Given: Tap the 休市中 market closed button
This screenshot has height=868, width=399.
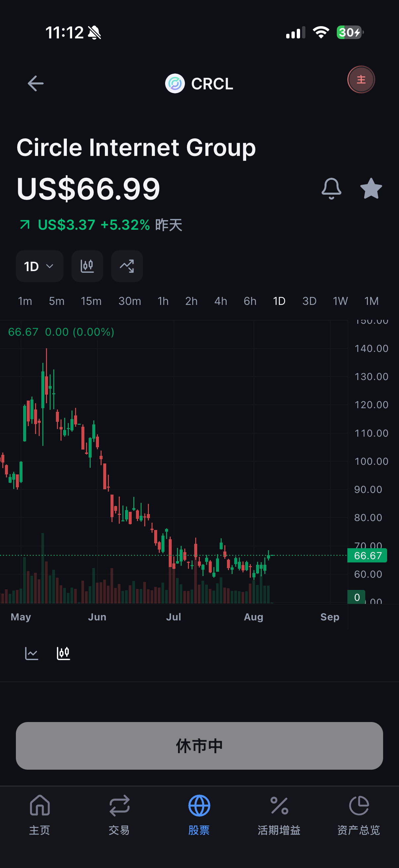Looking at the screenshot, I should [199, 746].
